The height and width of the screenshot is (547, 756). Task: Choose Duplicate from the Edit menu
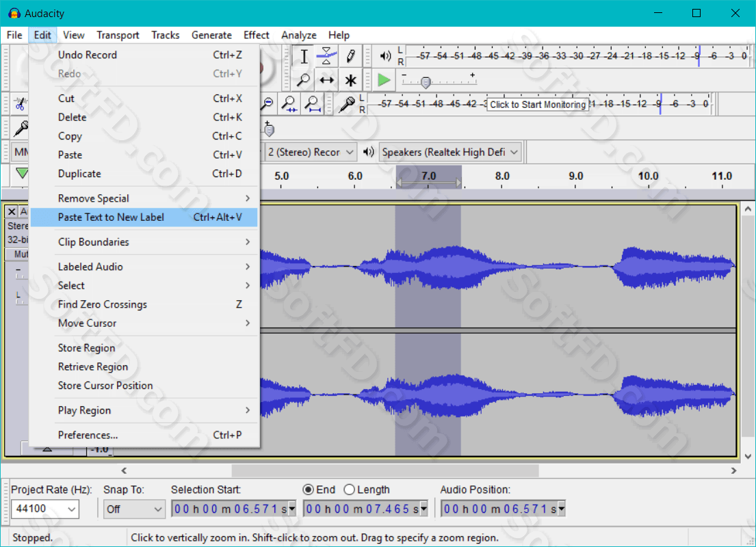pyautogui.click(x=144, y=174)
